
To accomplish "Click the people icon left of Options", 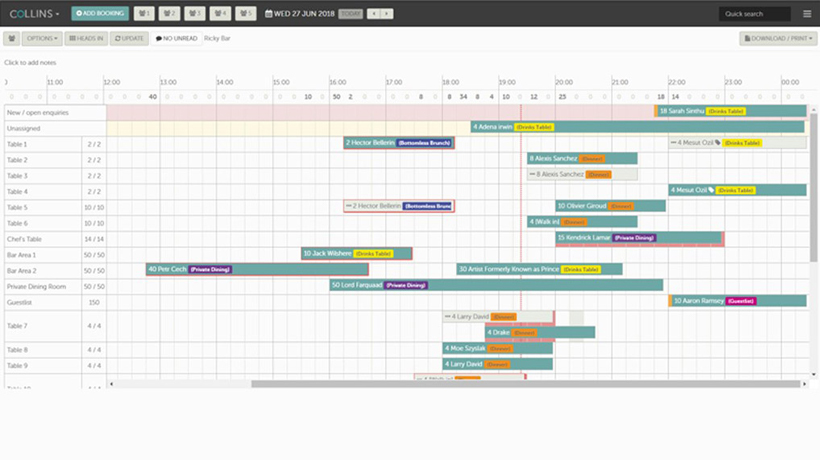I will coord(12,38).
